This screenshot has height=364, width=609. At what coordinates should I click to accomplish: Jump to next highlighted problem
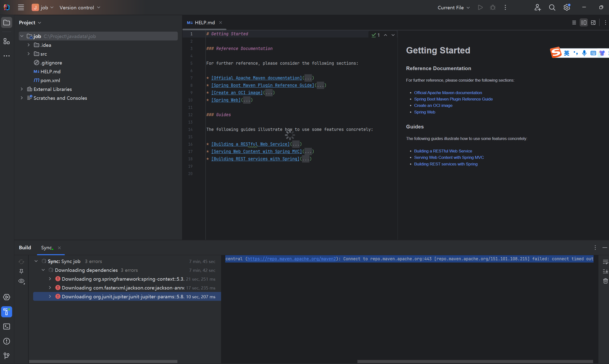(393, 35)
